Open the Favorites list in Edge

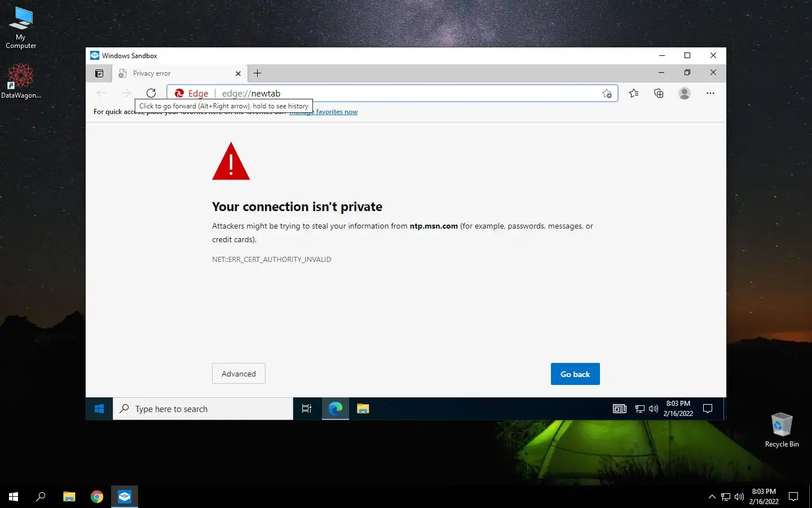tap(634, 93)
